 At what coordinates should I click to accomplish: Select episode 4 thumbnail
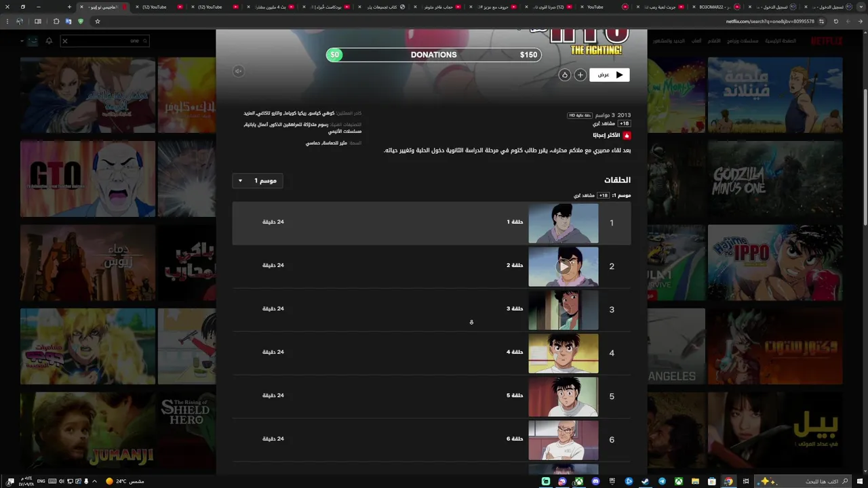coord(564,353)
